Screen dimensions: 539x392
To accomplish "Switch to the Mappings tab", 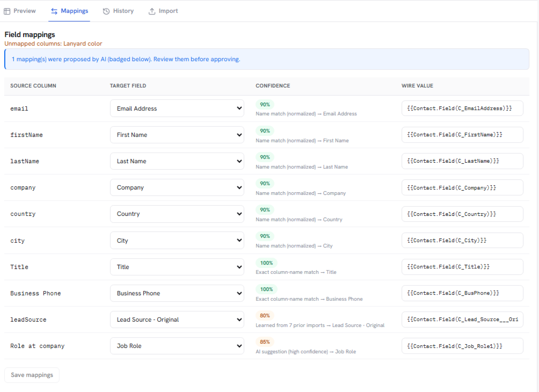I will 69,11.
